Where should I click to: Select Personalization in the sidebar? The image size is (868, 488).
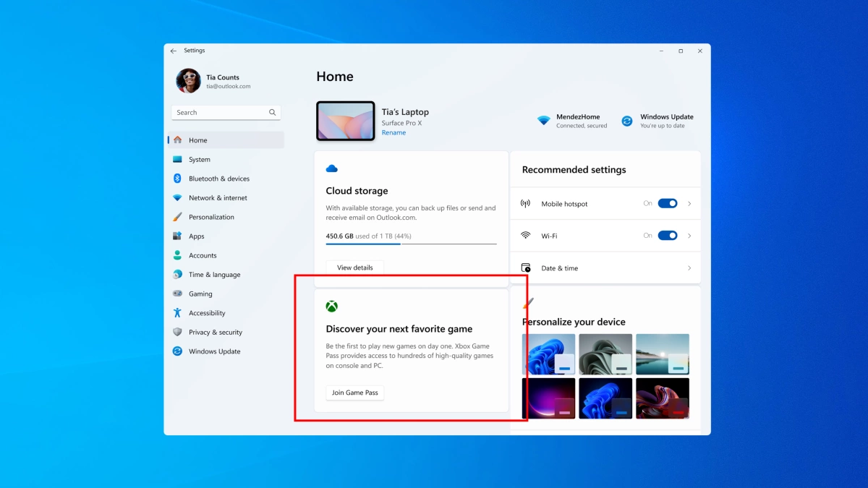[226, 217]
